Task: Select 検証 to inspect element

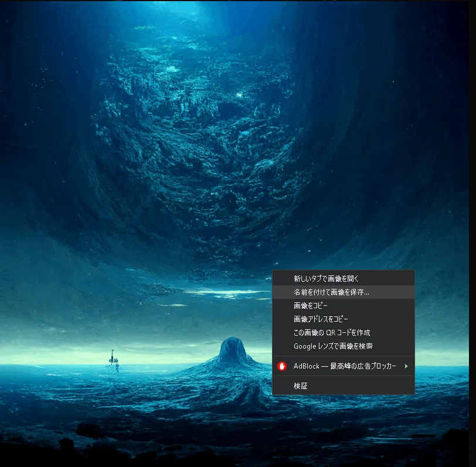Action: coord(344,386)
